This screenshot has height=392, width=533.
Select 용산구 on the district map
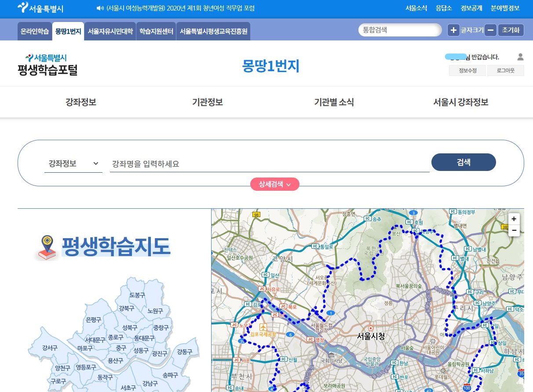coord(115,360)
